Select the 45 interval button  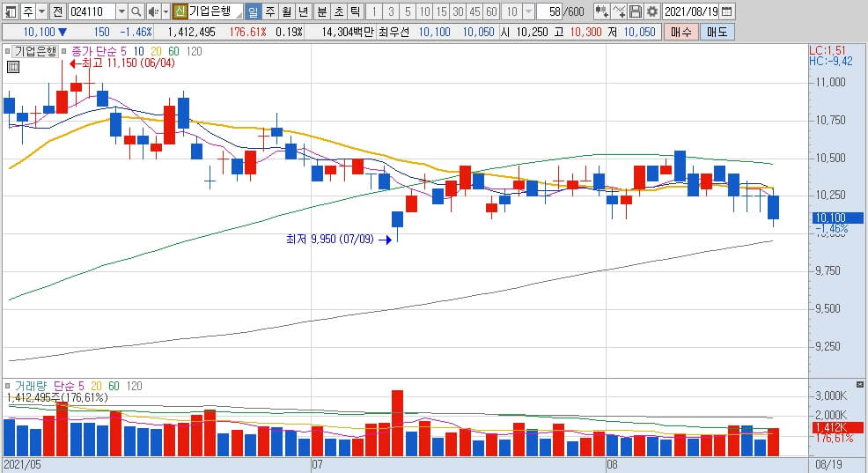click(474, 11)
